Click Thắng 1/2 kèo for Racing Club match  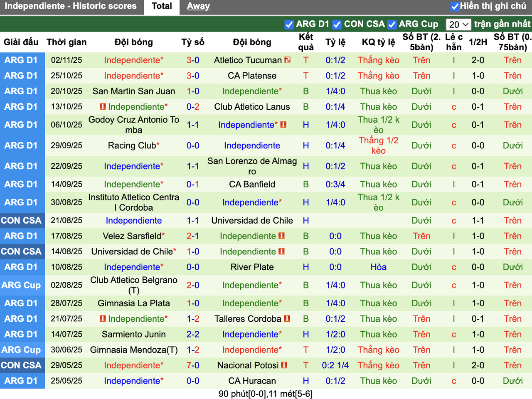click(378, 145)
